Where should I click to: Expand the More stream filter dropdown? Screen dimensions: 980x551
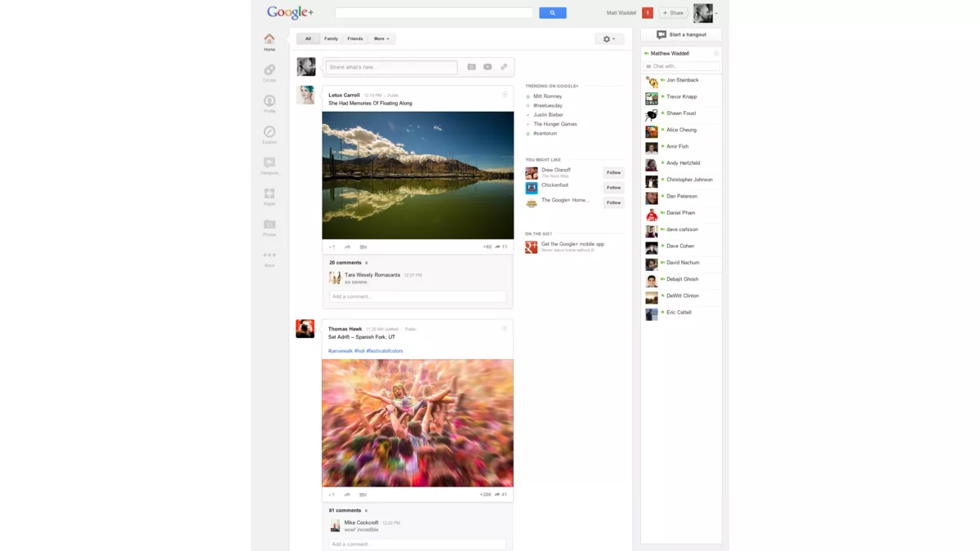tap(381, 38)
